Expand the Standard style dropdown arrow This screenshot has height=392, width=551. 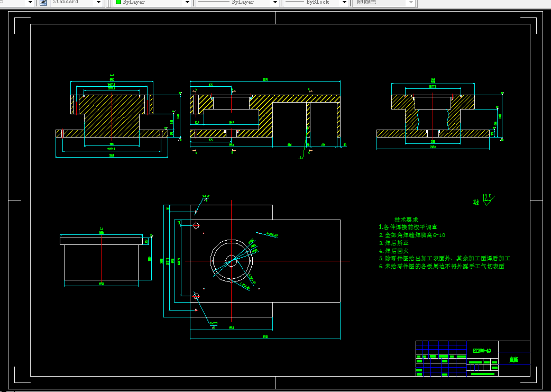tap(98, 3)
